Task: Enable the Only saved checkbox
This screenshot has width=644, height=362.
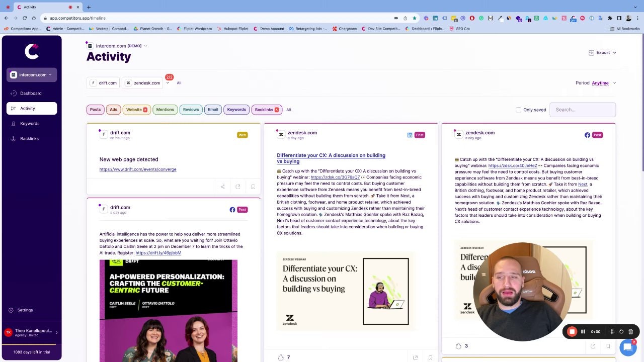Action: 519,110
